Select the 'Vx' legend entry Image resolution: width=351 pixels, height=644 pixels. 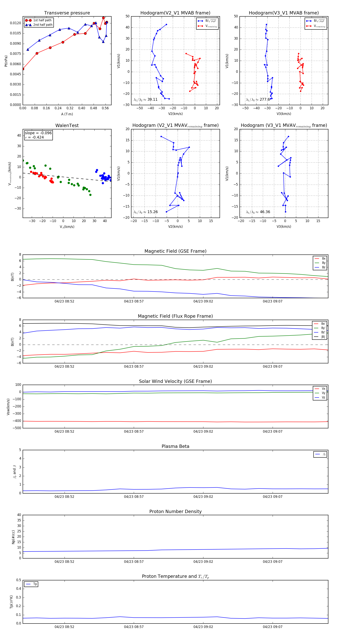point(320,389)
